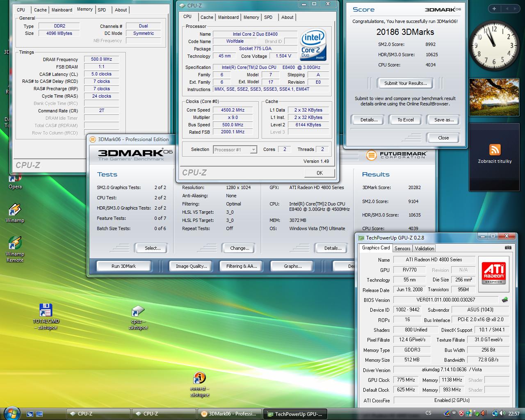Click Zobrazit titulky feed gadget text
The width and height of the screenshot is (525, 420).
pos(495,161)
